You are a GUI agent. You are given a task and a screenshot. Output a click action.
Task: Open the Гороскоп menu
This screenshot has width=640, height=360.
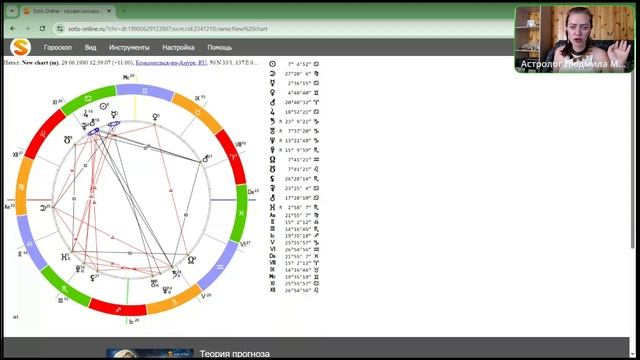(x=58, y=47)
